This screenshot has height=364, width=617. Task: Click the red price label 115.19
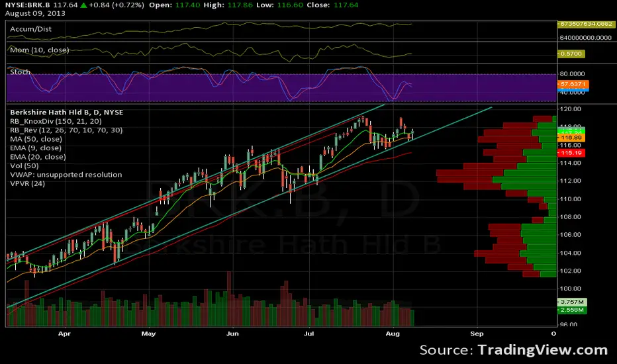[x=571, y=153]
